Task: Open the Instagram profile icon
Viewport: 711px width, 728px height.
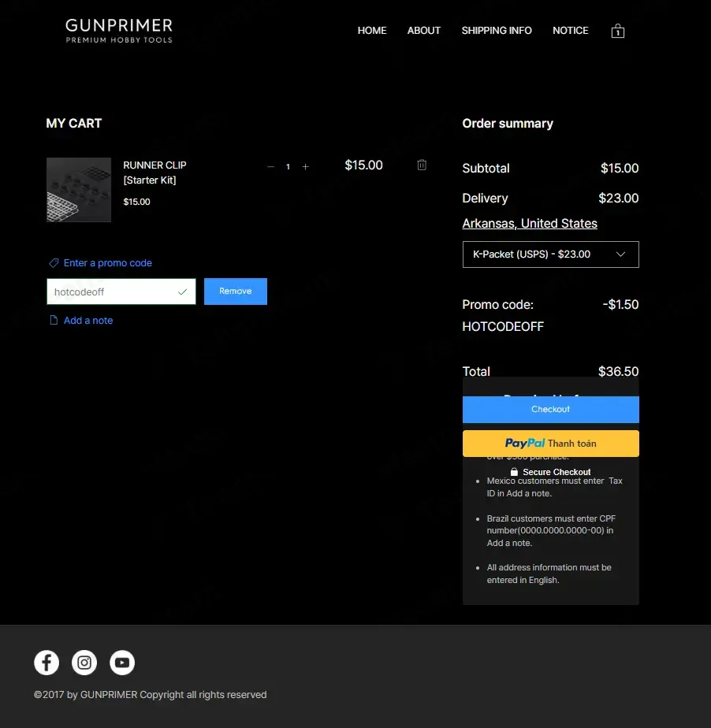Action: 84,663
